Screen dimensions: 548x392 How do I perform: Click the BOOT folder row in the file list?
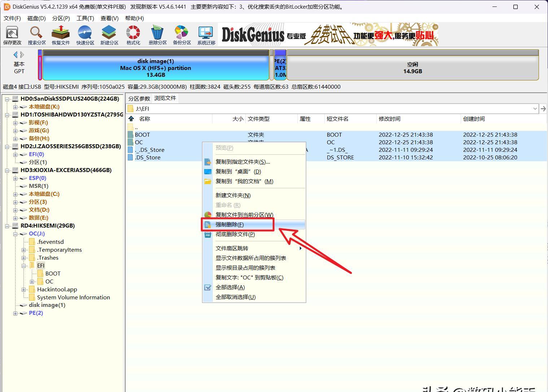(336, 135)
